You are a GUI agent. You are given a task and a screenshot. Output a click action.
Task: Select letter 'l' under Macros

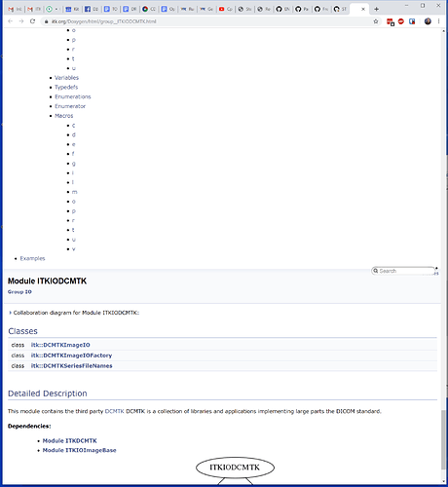[x=73, y=182]
